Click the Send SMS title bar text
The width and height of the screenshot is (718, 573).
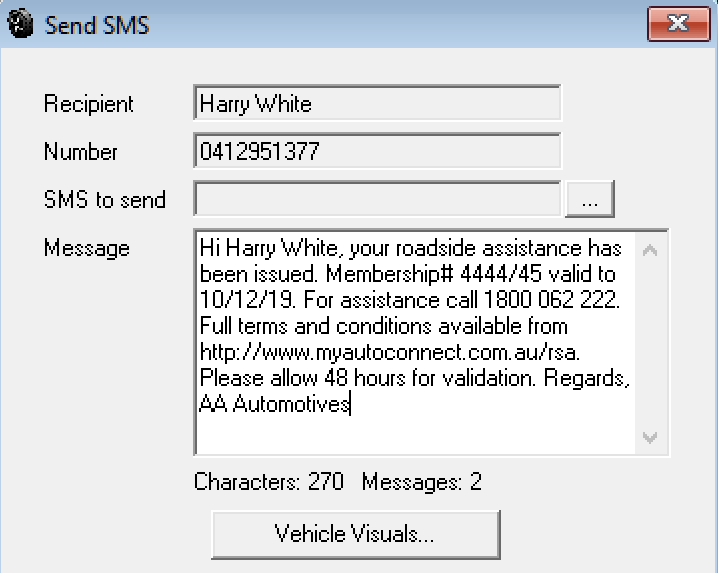click(x=97, y=25)
